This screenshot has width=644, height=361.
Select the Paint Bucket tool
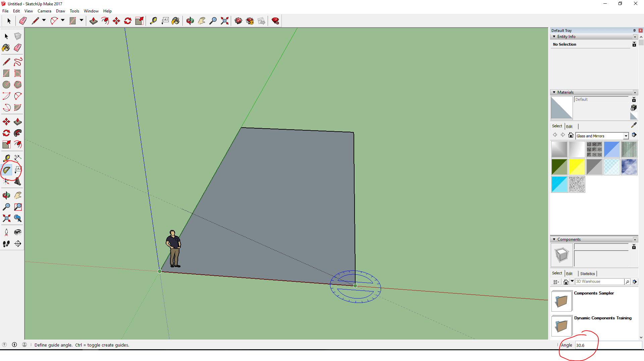(176, 21)
